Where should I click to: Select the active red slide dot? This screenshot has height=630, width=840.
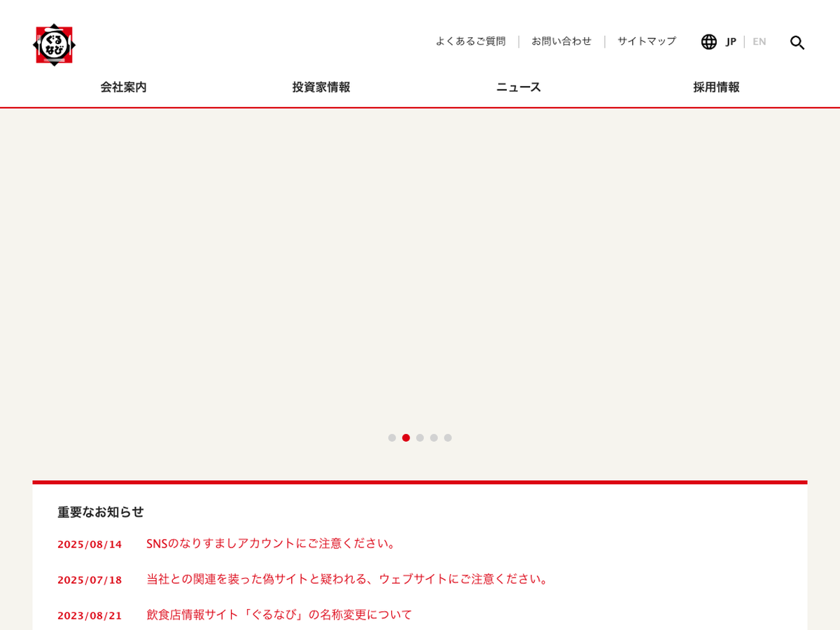click(x=406, y=437)
